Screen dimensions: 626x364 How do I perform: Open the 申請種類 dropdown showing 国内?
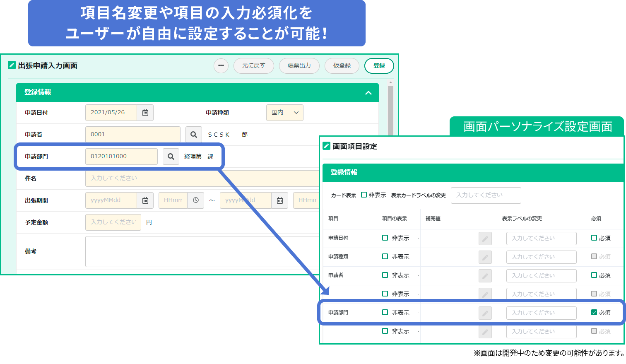coord(284,112)
